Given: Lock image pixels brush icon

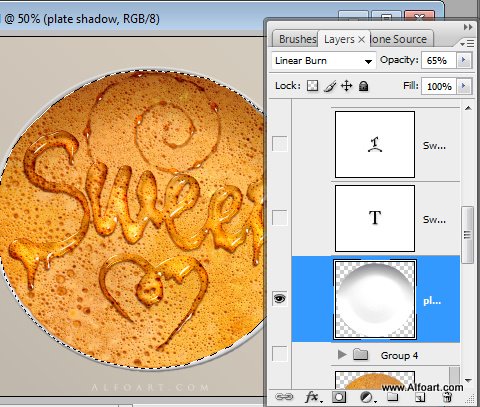Looking at the screenshot, I should coord(330,86).
